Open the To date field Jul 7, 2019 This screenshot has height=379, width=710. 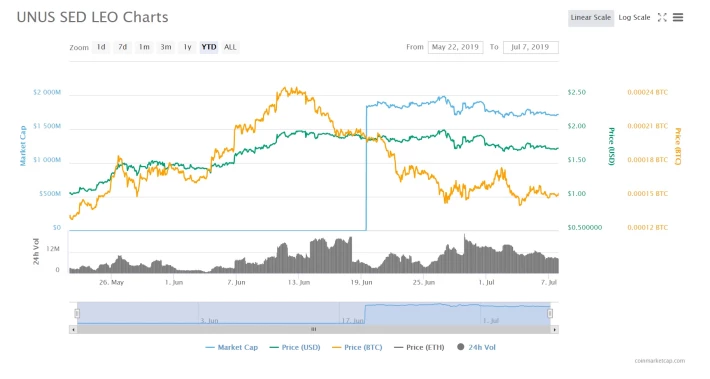coord(530,47)
